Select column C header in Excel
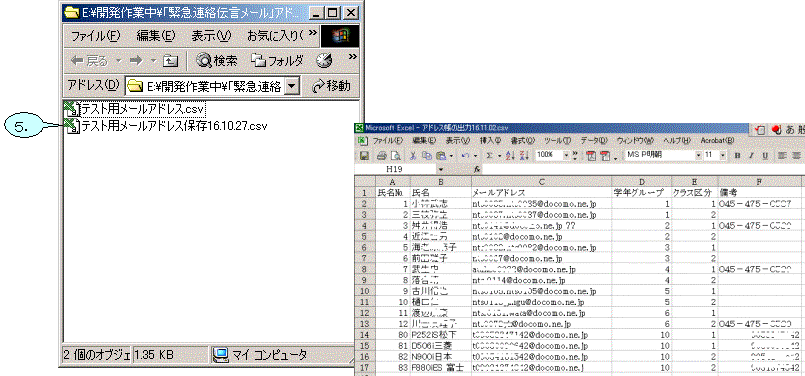Screen dimensions: 805x376 click(x=542, y=181)
